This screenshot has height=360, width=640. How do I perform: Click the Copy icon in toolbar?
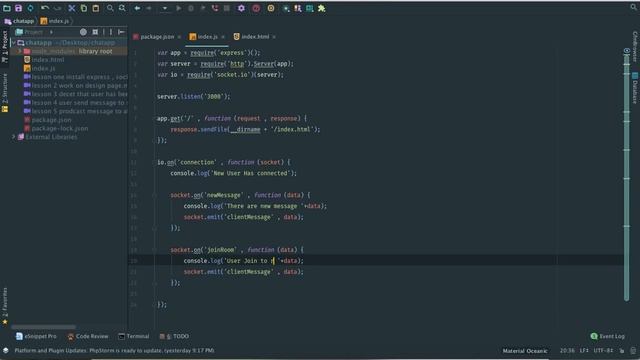tap(84, 8)
